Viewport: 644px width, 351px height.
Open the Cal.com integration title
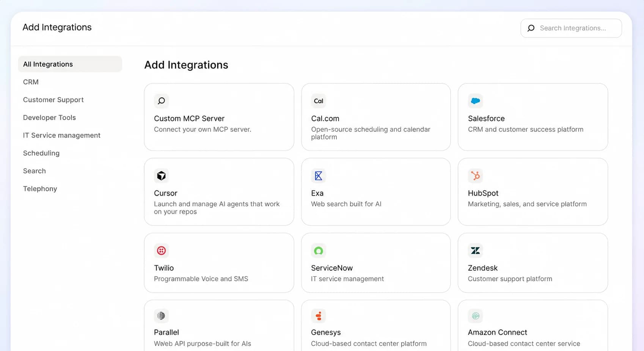[325, 119]
